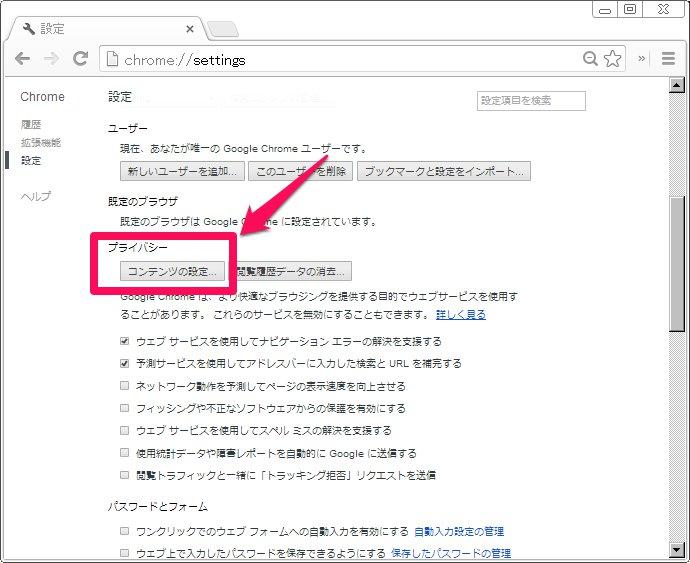This screenshot has width=690, height=563.
Task: Enable パスワードを保存 checkbox
Action: pos(125,553)
